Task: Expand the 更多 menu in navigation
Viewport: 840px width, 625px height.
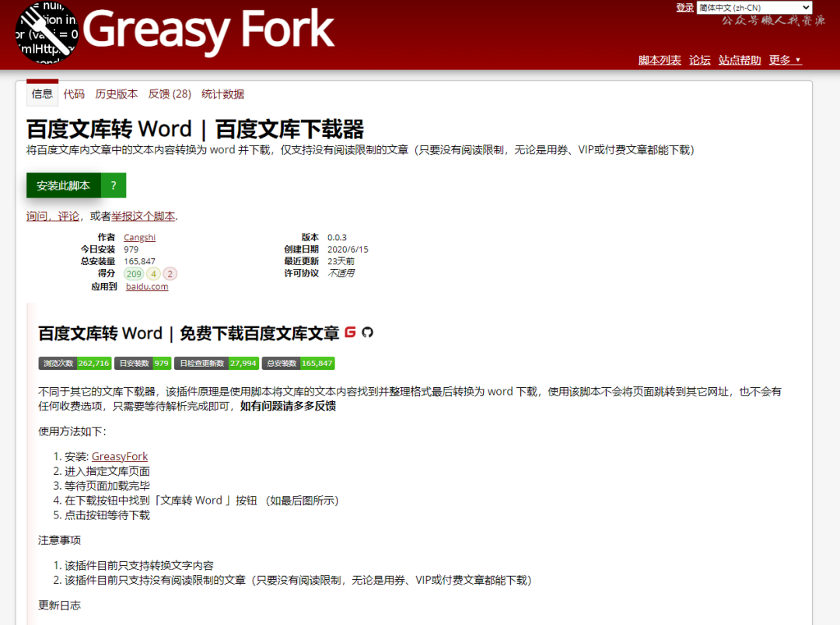Action: pyautogui.click(x=785, y=60)
